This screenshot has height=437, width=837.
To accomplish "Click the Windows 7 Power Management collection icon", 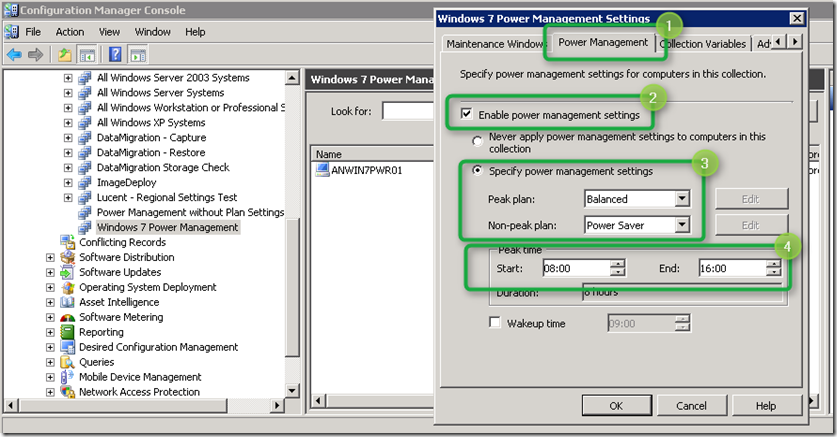I will [x=85, y=227].
